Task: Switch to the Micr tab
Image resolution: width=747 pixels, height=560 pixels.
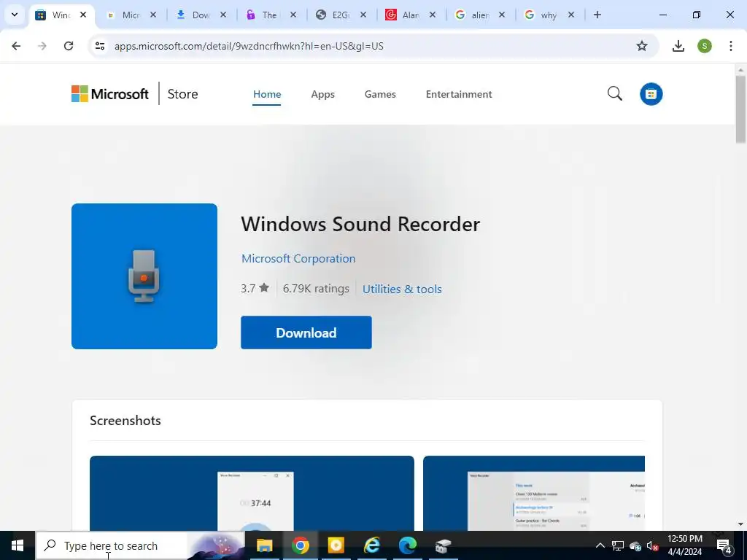Action: pos(131,15)
